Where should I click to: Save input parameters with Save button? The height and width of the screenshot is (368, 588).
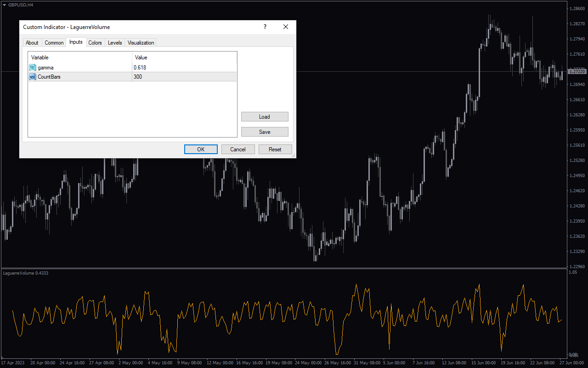point(265,132)
